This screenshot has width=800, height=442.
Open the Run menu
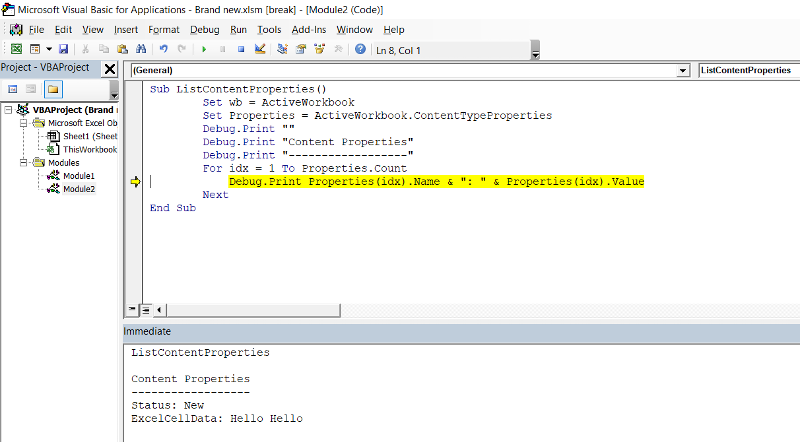[238, 30]
